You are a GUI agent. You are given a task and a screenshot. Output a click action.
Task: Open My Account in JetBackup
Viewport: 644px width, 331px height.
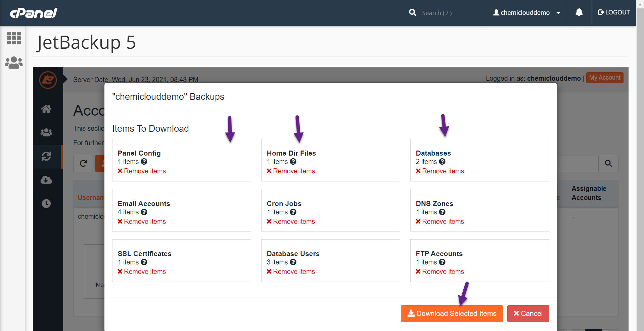[x=604, y=78]
